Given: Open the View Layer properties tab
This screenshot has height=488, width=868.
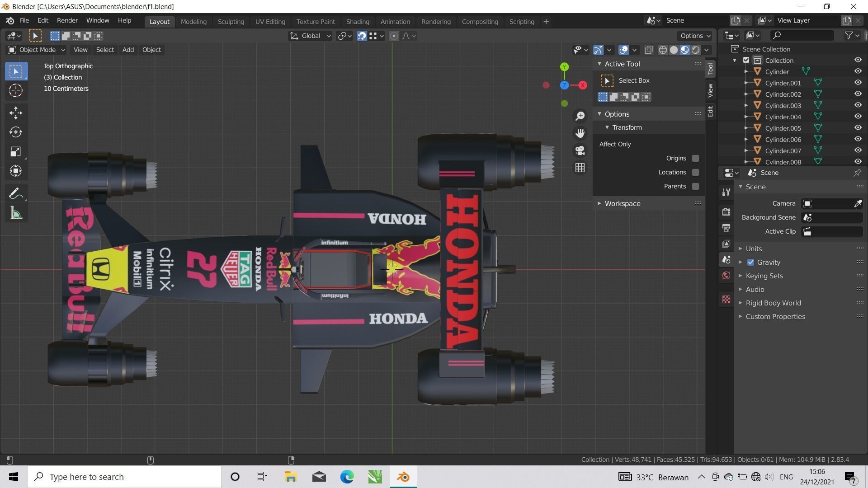Looking at the screenshot, I should [x=726, y=244].
